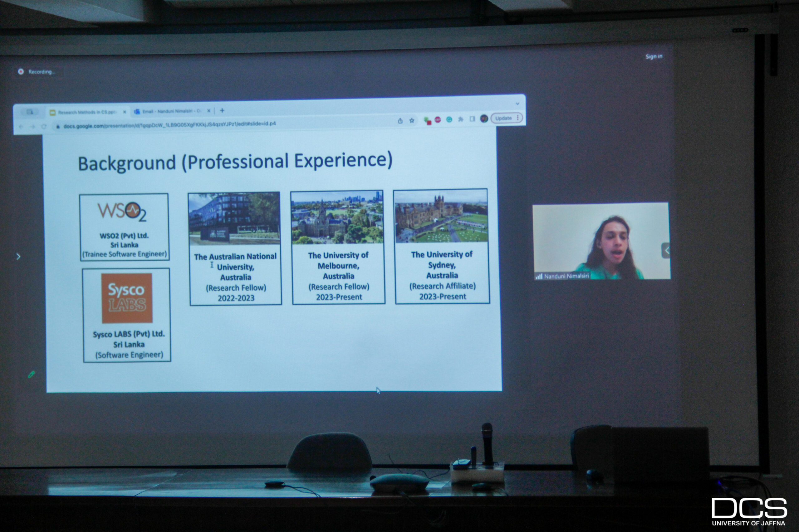Click "(Research Fellow)" under Melbourne
The width and height of the screenshot is (799, 532).
click(339, 287)
